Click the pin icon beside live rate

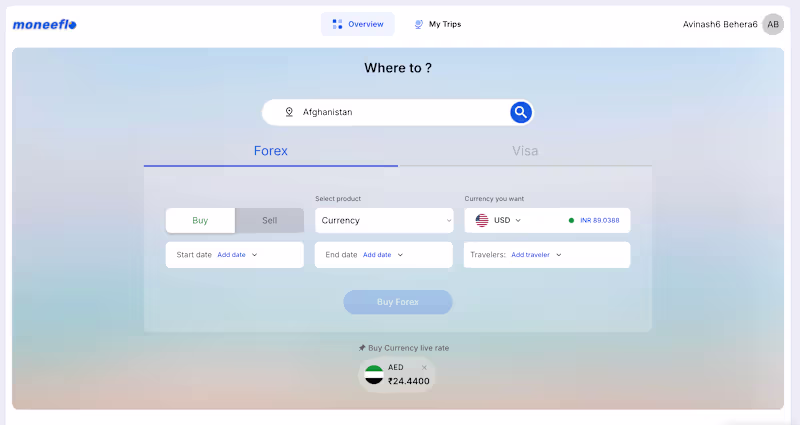[362, 348]
